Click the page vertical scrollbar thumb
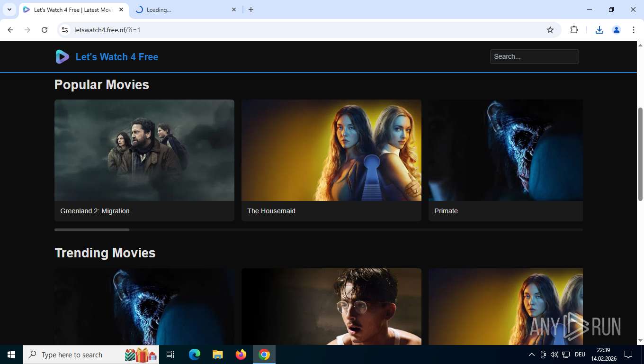The image size is (644, 364). (x=640, y=154)
